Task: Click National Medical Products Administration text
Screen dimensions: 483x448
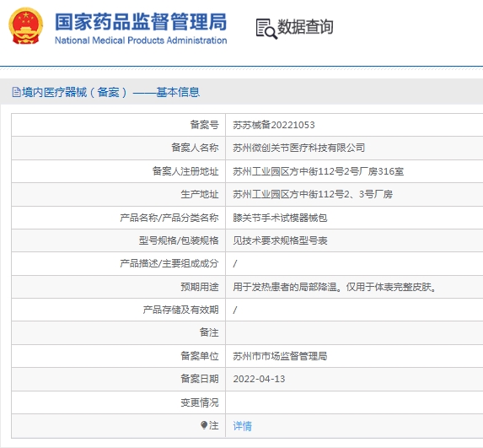Action: click(141, 40)
